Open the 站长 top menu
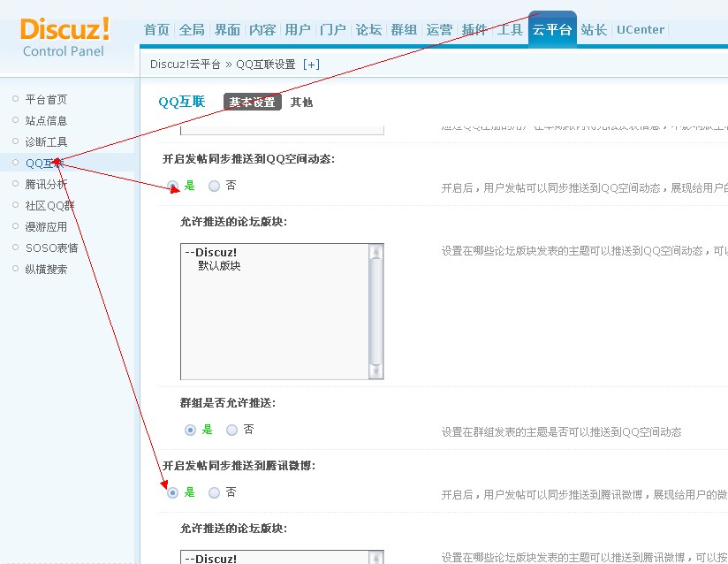The image size is (728, 564). click(x=594, y=30)
